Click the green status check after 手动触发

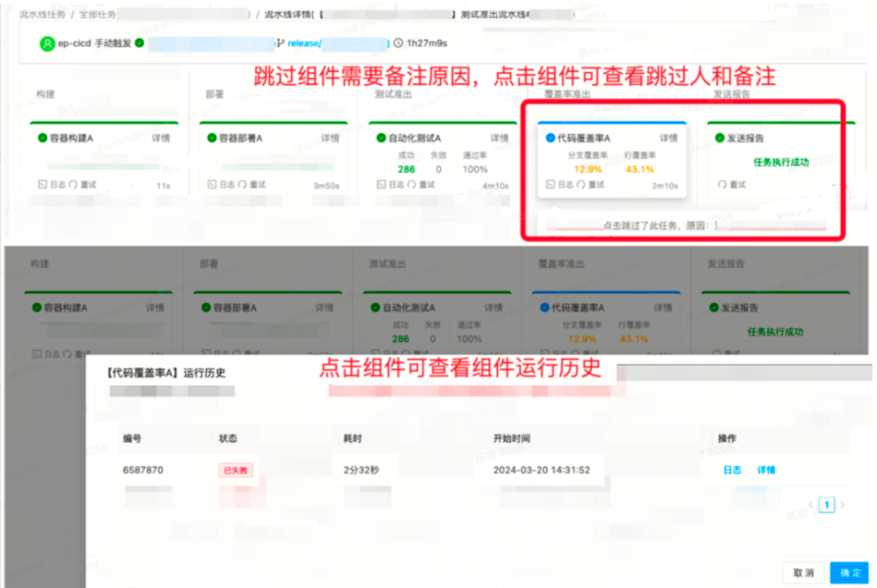tap(140, 43)
